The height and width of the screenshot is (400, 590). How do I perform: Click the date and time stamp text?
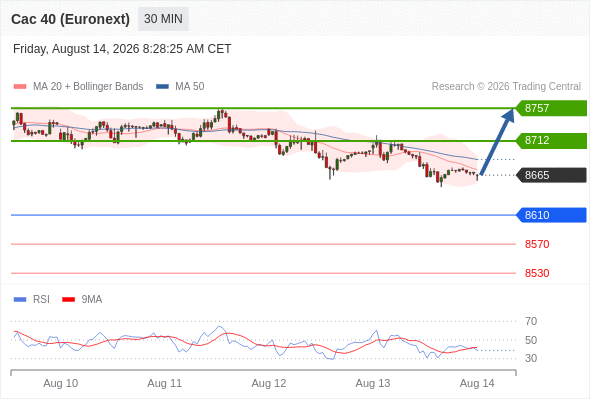pos(122,49)
